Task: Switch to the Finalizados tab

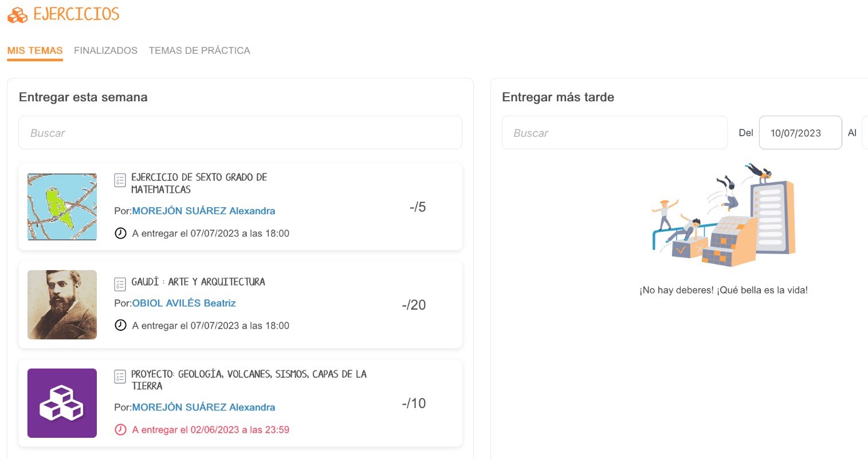Action: [105, 50]
